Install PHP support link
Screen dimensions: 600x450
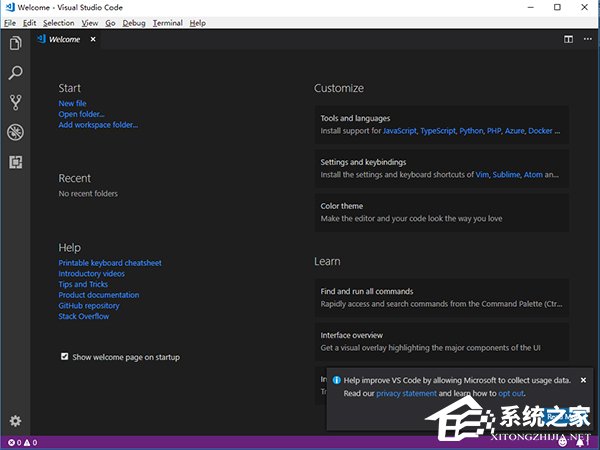(494, 131)
